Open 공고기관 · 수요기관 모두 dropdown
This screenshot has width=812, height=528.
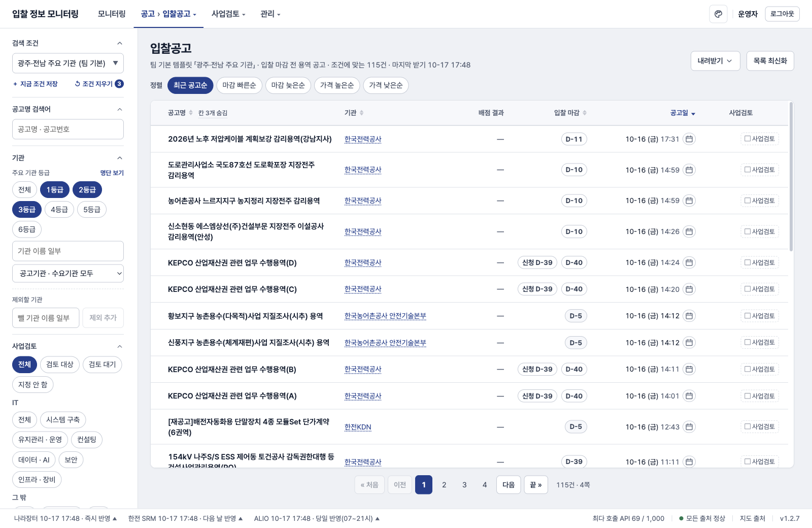coord(68,274)
